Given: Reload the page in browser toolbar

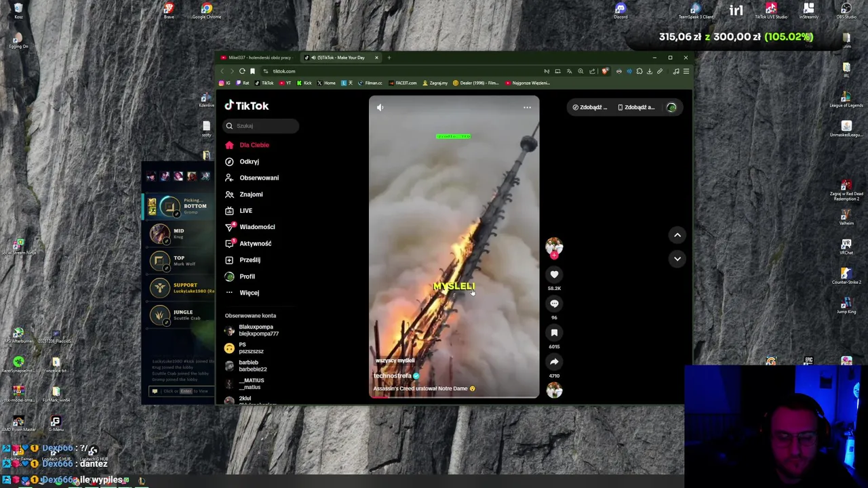Looking at the screenshot, I should 242,71.
